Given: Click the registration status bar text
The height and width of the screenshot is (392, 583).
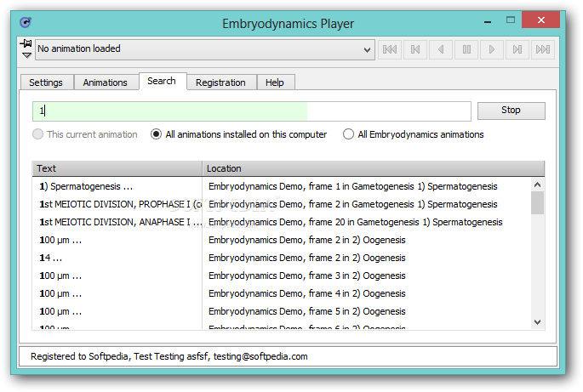Looking at the screenshot, I should click(169, 356).
